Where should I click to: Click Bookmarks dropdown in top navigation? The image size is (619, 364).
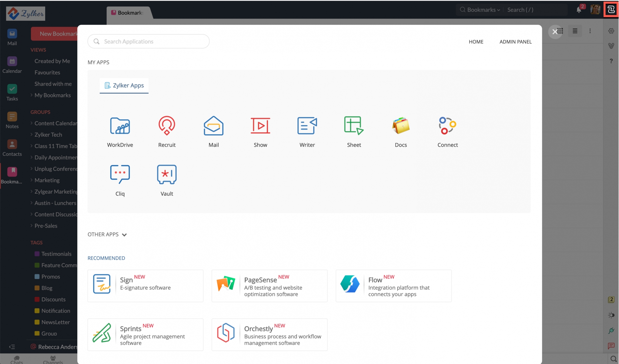tap(483, 9)
